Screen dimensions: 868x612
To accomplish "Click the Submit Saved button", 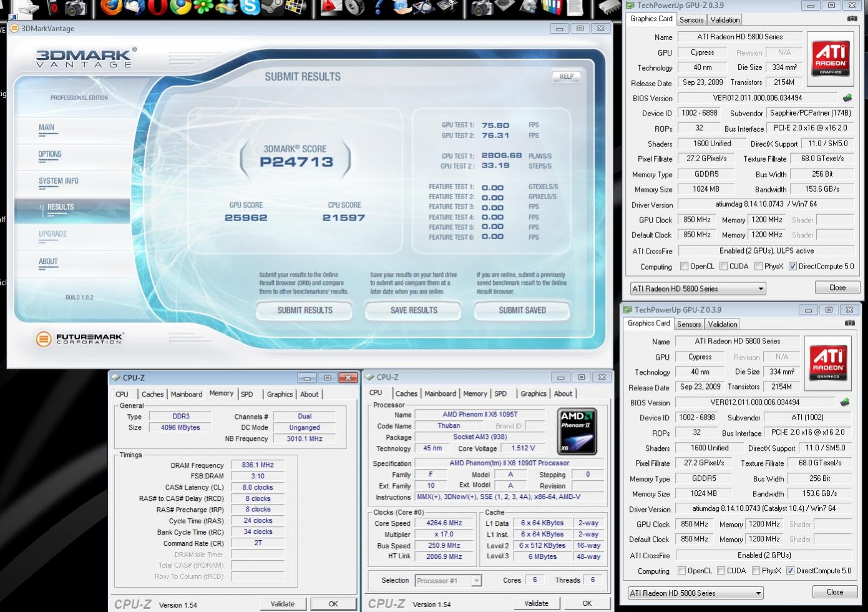I will (522, 310).
